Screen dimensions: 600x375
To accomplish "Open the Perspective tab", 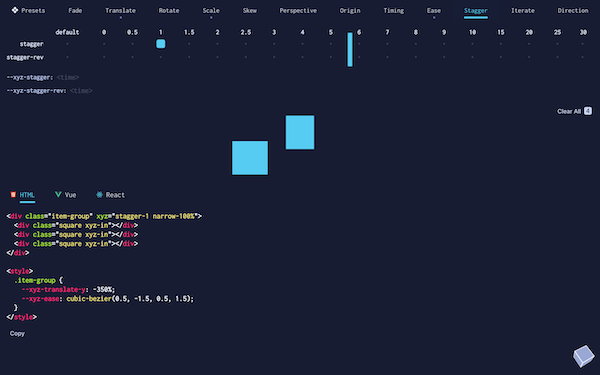I will [x=298, y=11].
